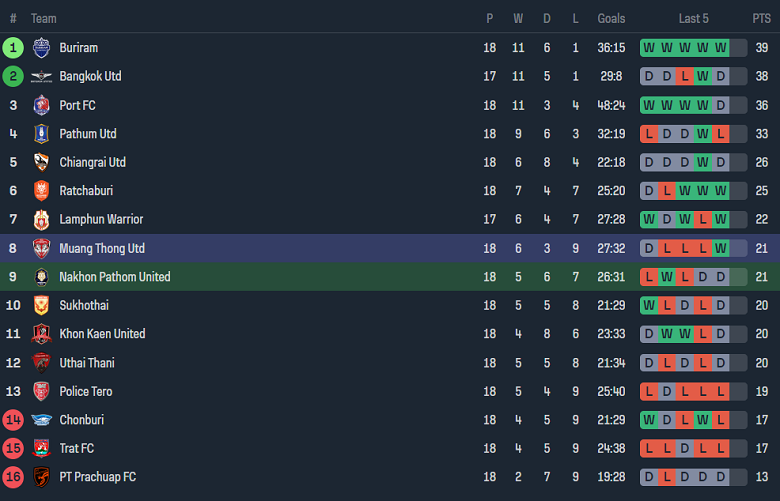780x501 pixels.
Task: Click the Buriram team crest icon
Action: click(x=41, y=48)
